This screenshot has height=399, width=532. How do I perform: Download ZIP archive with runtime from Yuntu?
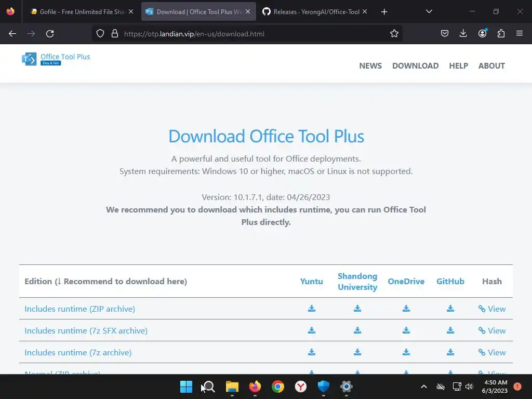coord(312,309)
